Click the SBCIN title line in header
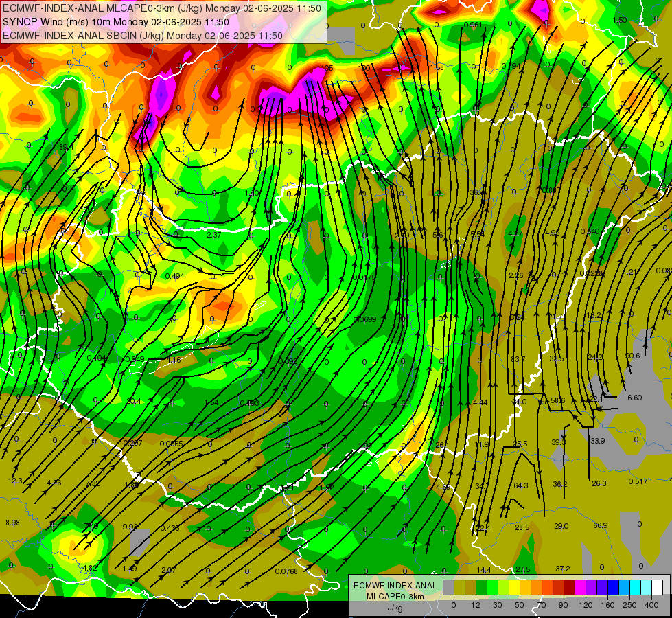 [x=142, y=36]
